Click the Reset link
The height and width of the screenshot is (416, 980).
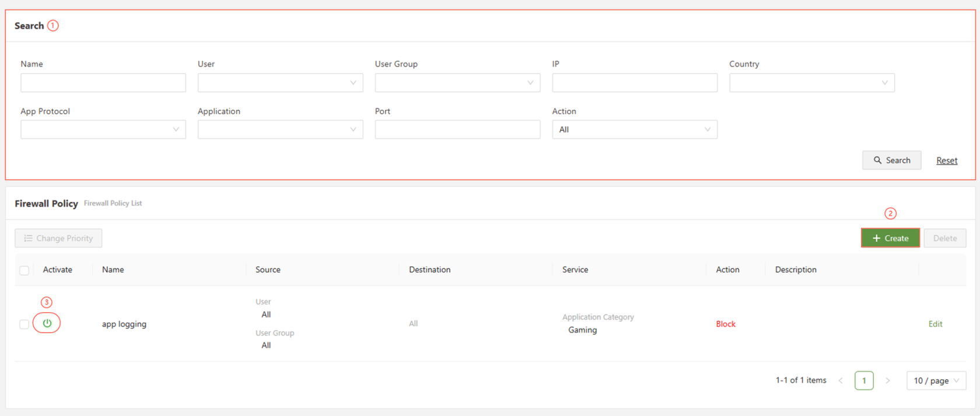[x=946, y=160]
